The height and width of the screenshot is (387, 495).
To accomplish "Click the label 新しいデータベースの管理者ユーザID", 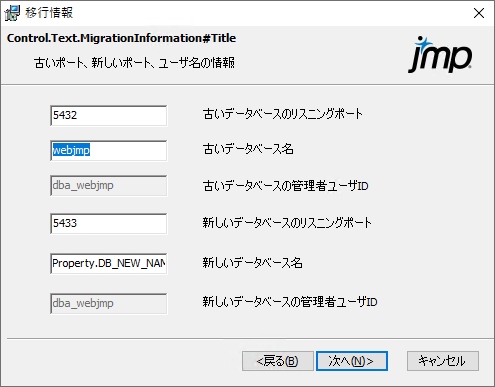I will coord(290,302).
